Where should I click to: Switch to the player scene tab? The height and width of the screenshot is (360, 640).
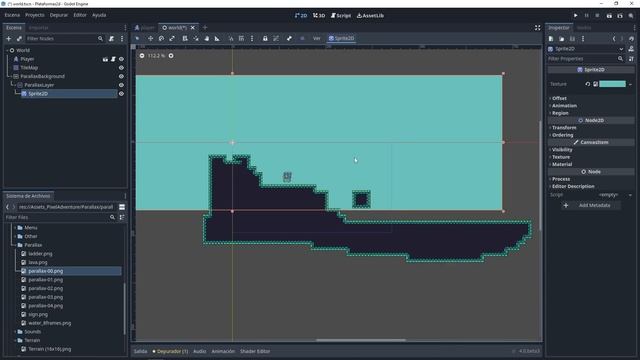click(145, 28)
